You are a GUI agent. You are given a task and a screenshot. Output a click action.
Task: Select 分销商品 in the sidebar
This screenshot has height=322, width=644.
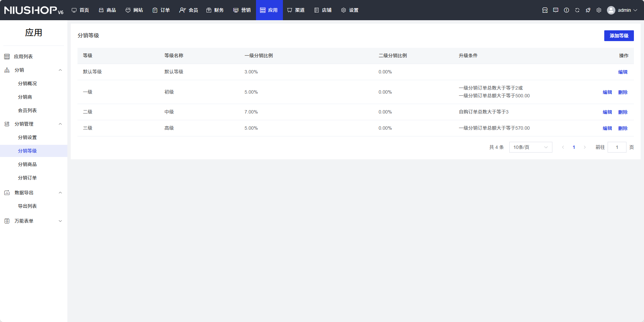tap(27, 164)
